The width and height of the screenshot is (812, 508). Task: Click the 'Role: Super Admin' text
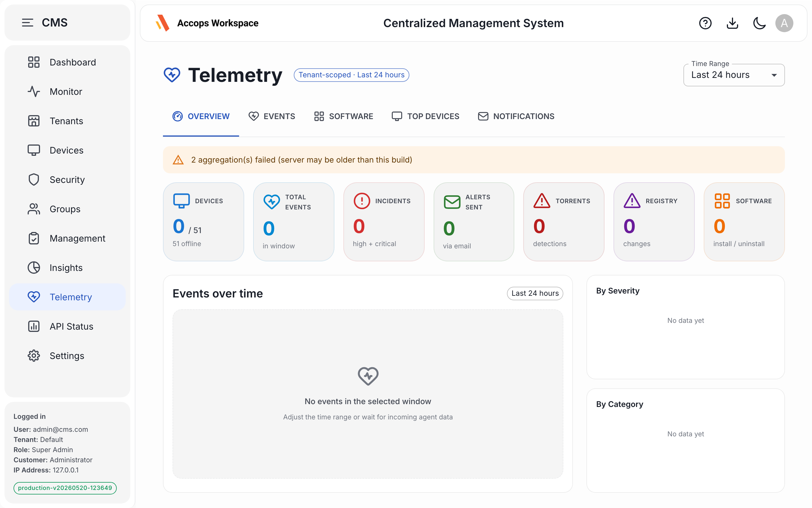43,450
